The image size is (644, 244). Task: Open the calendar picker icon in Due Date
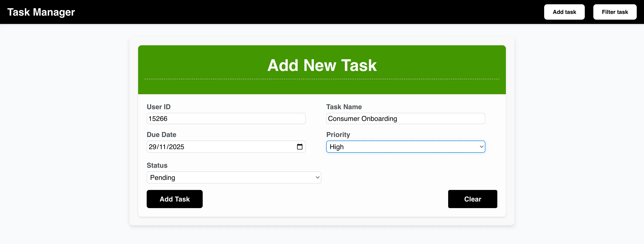(300, 147)
